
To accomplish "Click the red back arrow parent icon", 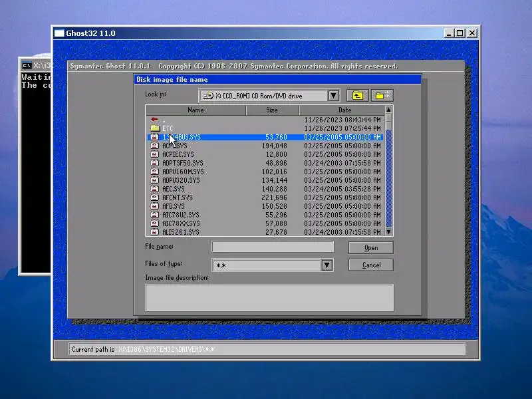I will coord(154,120).
